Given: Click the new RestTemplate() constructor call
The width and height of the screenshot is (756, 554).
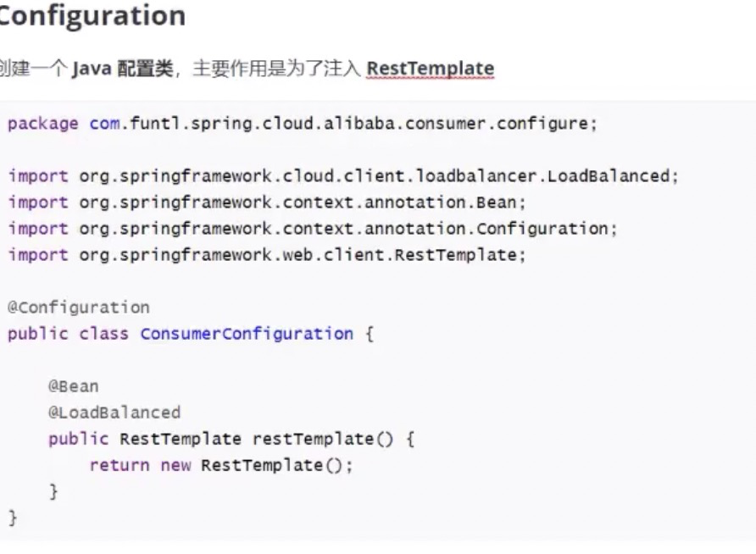Looking at the screenshot, I should [x=257, y=465].
